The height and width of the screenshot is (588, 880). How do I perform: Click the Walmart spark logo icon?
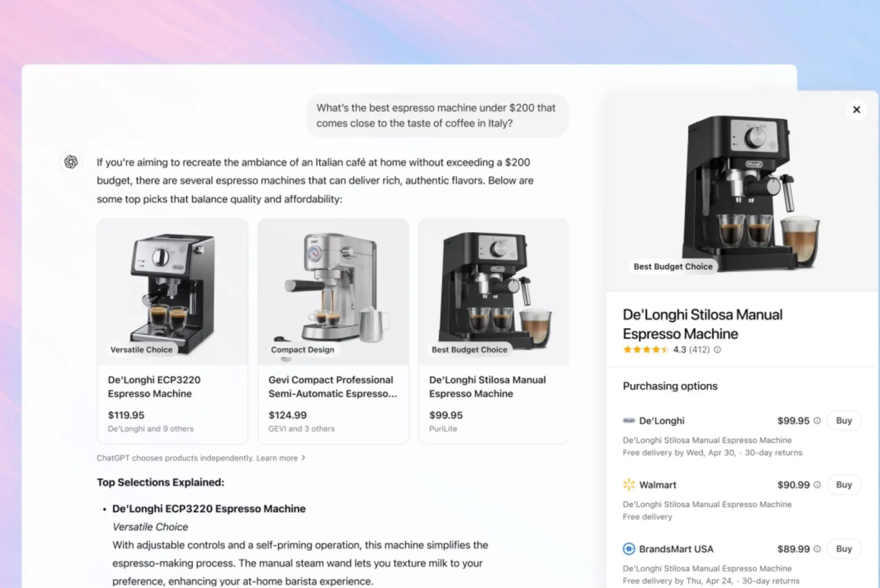point(629,485)
